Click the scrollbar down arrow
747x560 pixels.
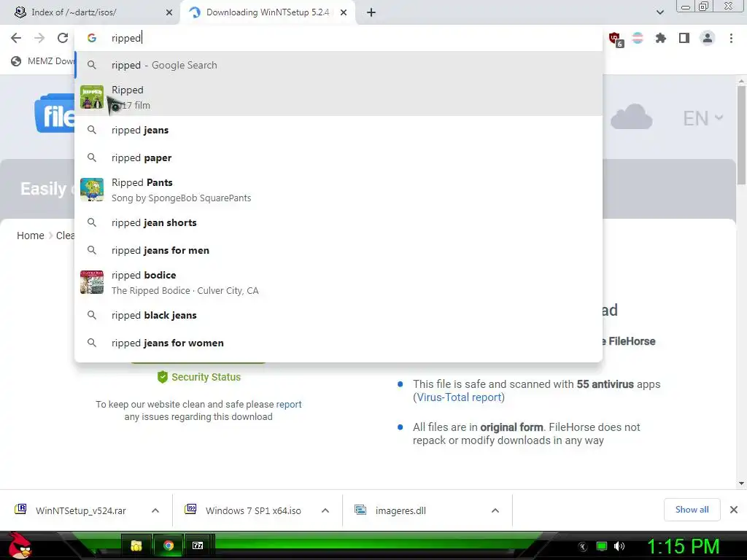point(741,483)
